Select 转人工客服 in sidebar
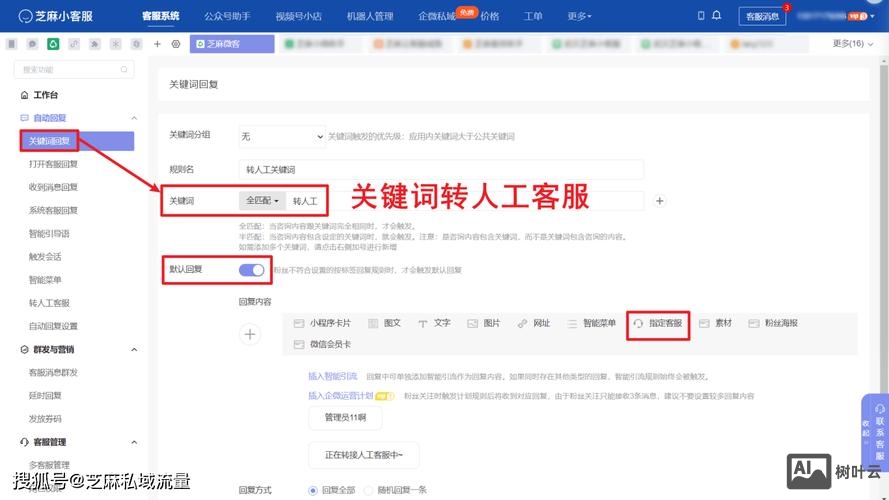This screenshot has width=889, height=500. [x=49, y=303]
